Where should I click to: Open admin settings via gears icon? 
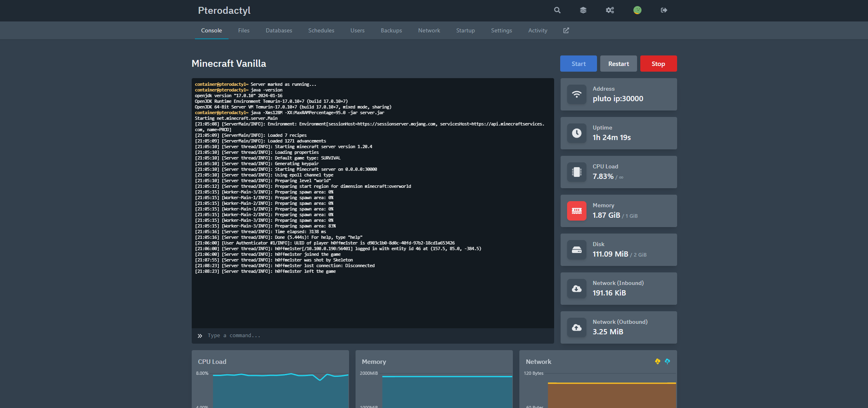click(x=610, y=10)
